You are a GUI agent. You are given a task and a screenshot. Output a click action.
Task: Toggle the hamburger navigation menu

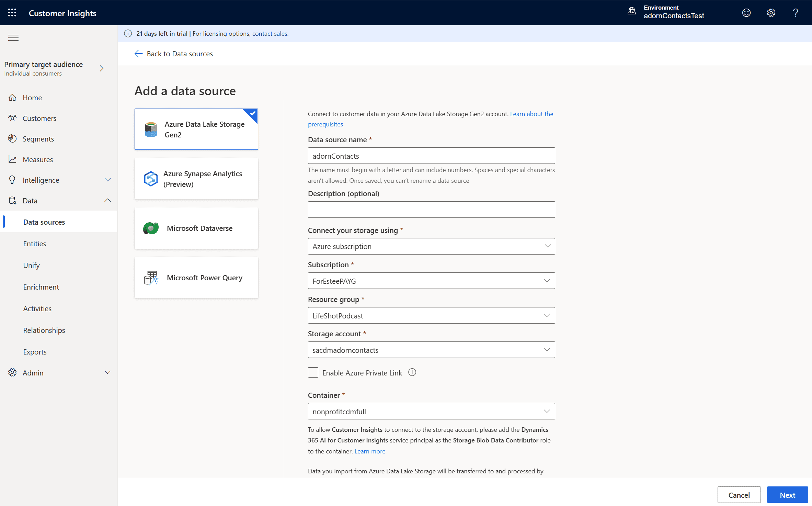tap(13, 38)
